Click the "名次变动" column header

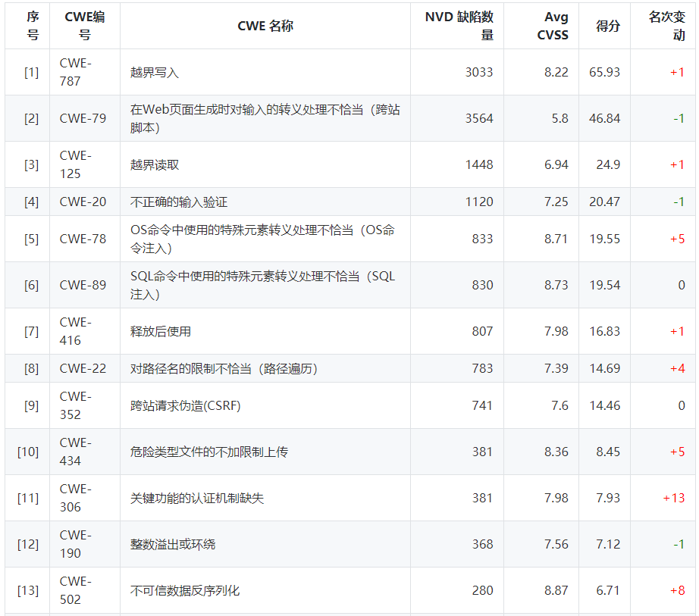666,25
